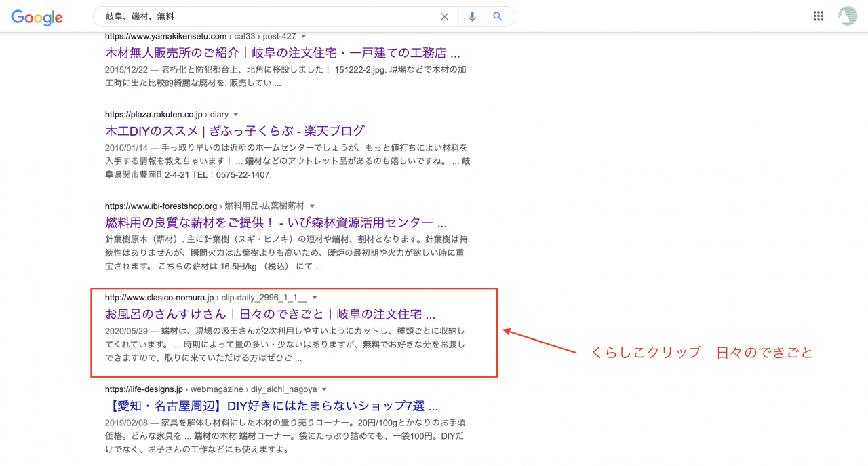Viewport: 868px width, 466px height.
Task: Open result 木材無人販売所のご紹介
Action: [283, 53]
